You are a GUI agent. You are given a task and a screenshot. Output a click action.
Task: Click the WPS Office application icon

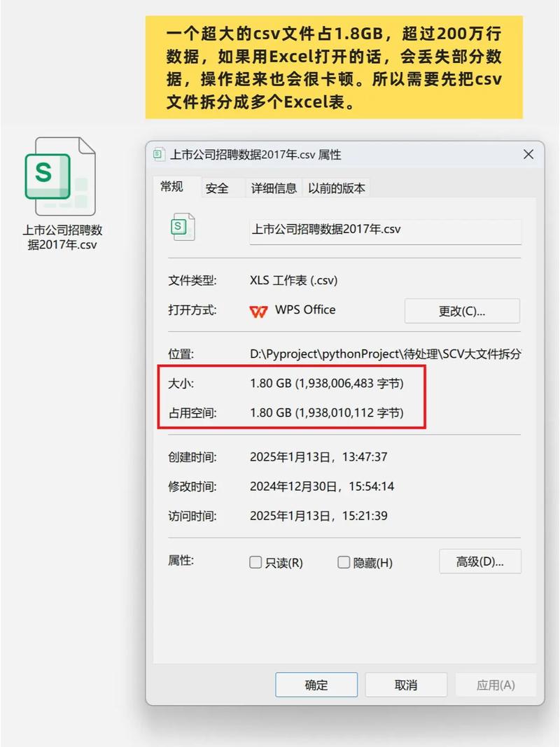[x=260, y=310]
